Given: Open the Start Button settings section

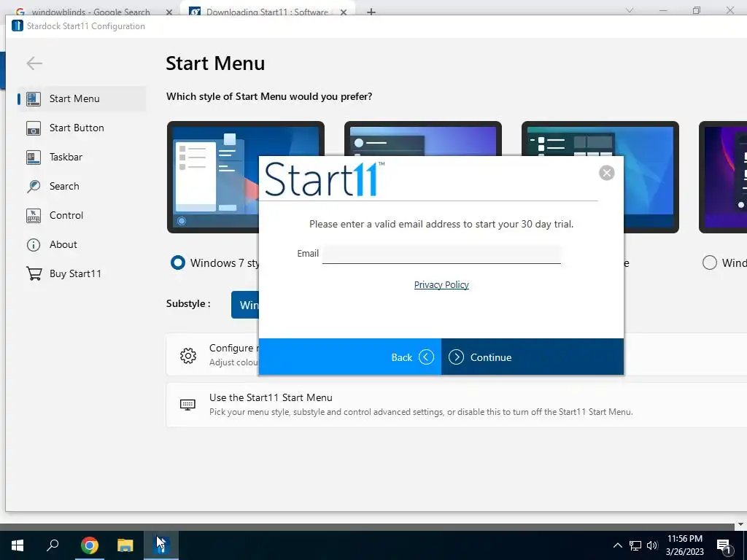Looking at the screenshot, I should [x=82, y=128].
